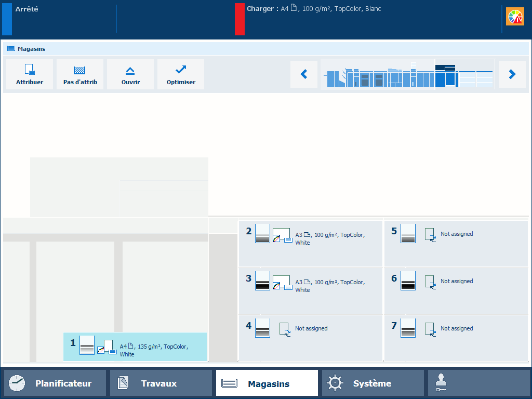
Task: Click the Optimiser checkmark button
Action: [x=181, y=74]
